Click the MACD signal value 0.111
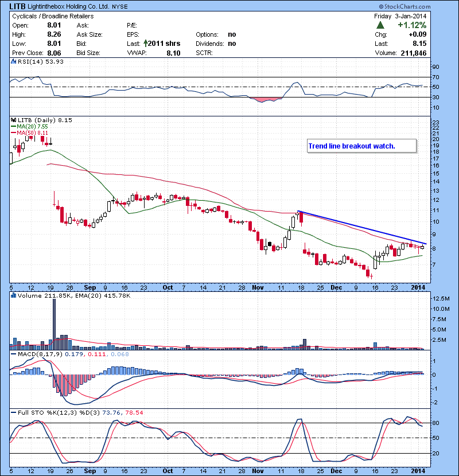This screenshot has width=459, height=476. 97,354
